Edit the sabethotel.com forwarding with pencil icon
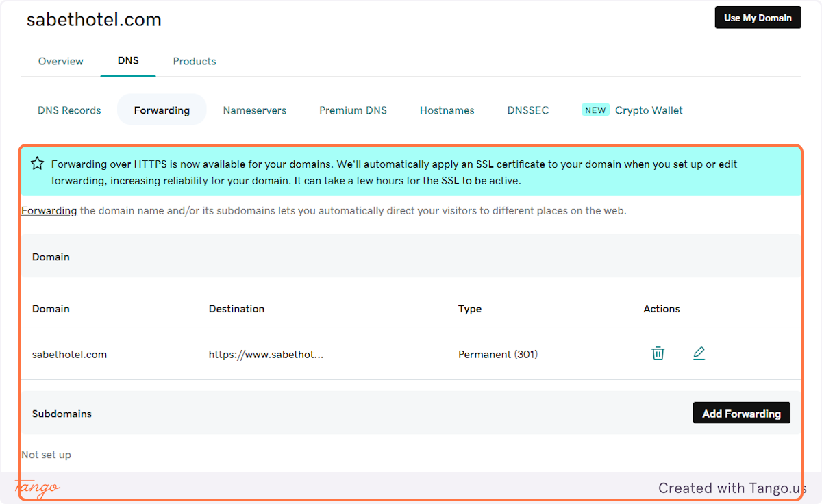Viewport: 822px width, 504px height. (x=699, y=353)
